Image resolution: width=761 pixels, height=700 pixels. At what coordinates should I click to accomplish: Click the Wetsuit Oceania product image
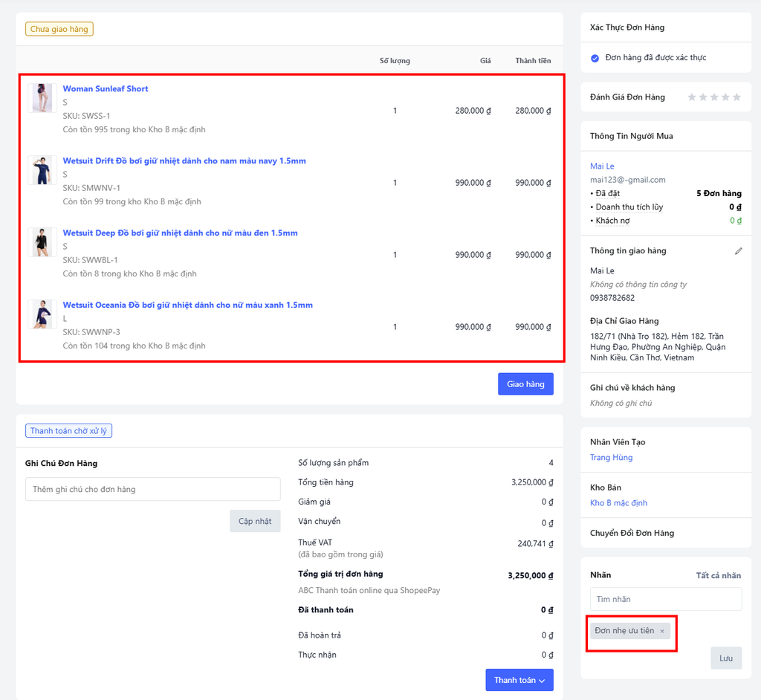tap(42, 314)
